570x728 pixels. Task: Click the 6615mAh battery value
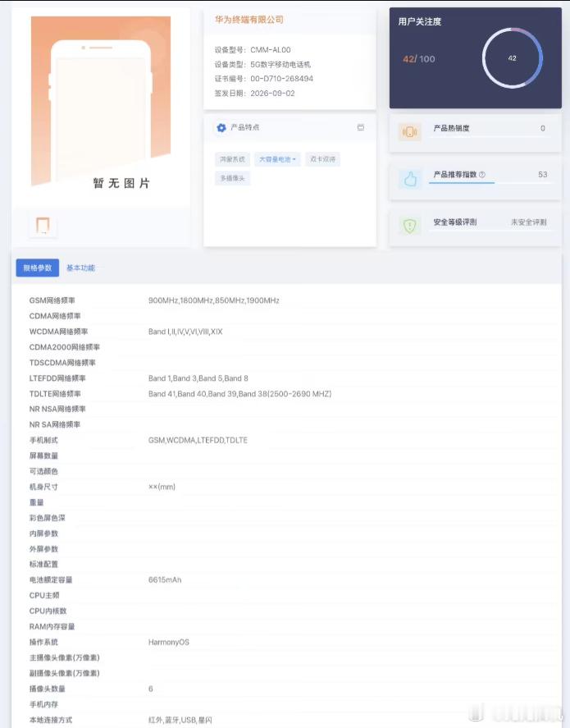tap(165, 580)
